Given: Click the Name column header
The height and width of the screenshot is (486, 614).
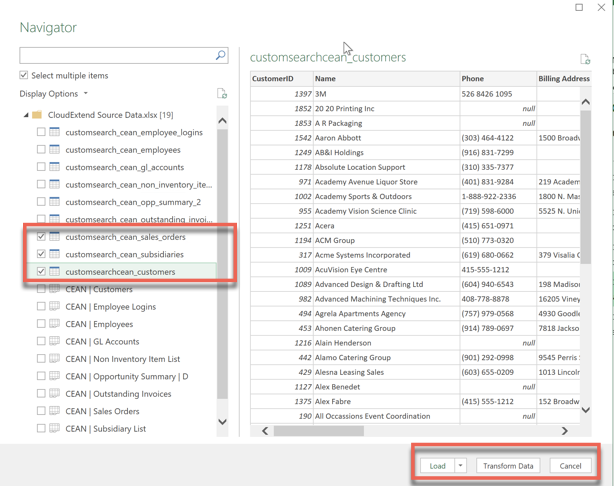Looking at the screenshot, I should point(386,78).
